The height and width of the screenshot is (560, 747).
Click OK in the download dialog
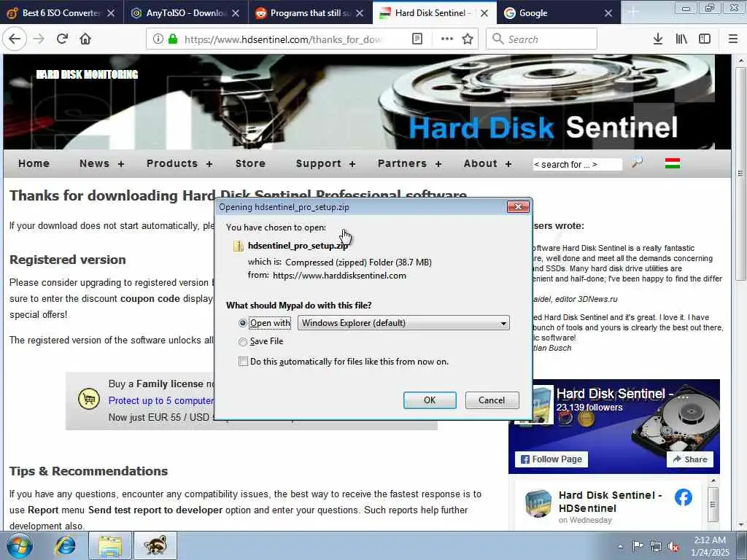point(430,400)
